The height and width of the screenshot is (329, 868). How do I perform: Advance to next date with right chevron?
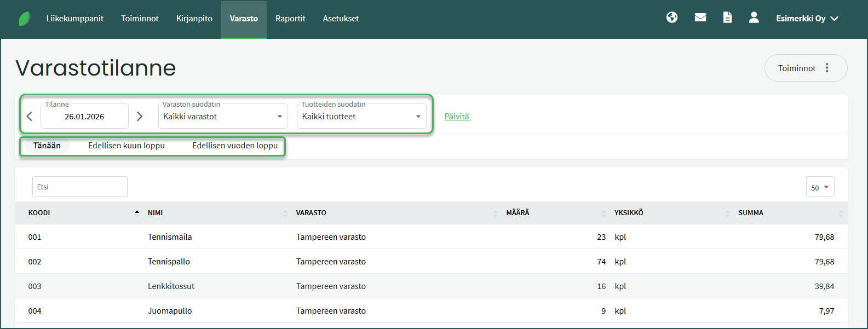tap(140, 116)
